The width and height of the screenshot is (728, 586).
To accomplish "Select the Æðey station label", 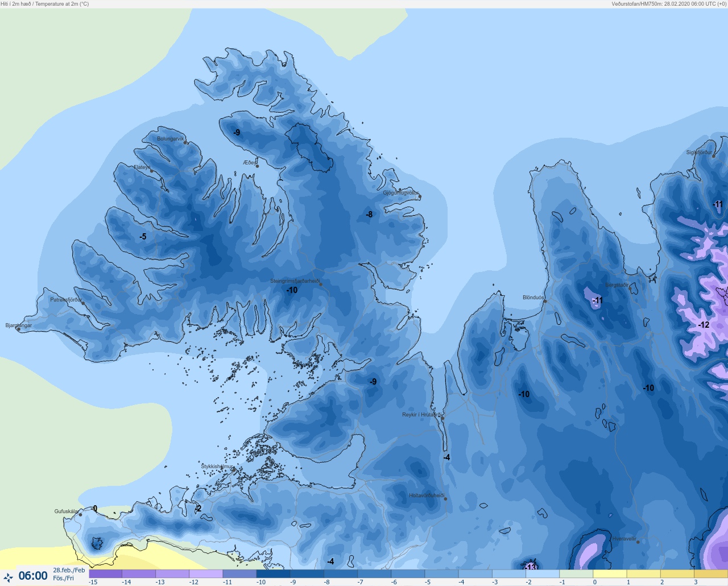I will tap(249, 163).
